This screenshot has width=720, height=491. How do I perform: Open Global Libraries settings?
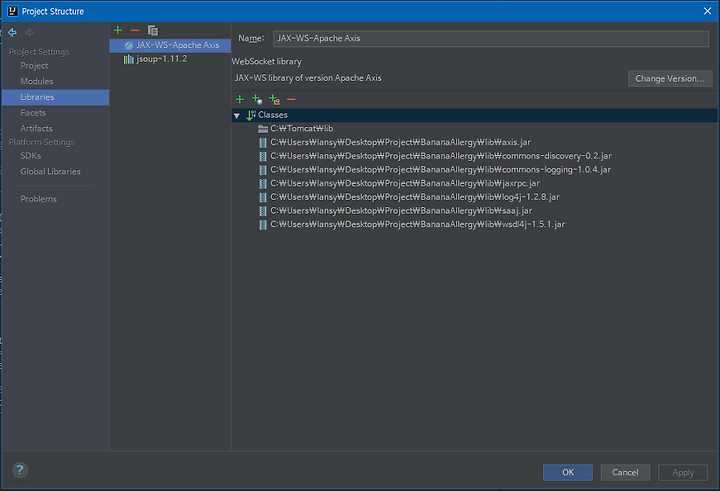click(51, 171)
